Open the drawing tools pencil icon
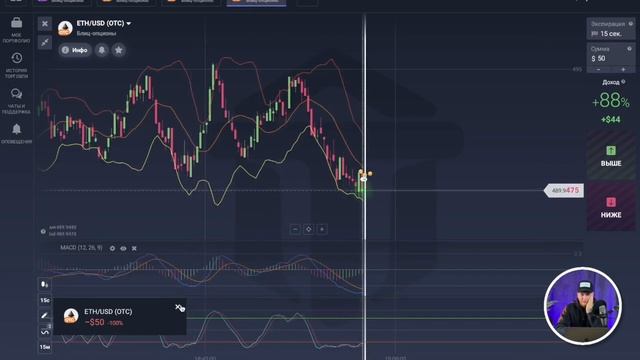The height and width of the screenshot is (360, 640). [x=45, y=316]
